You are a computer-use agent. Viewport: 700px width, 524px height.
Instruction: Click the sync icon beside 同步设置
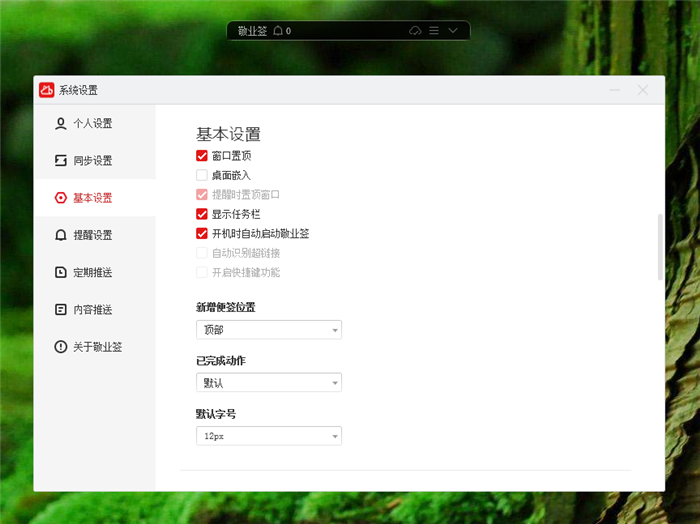point(61,161)
